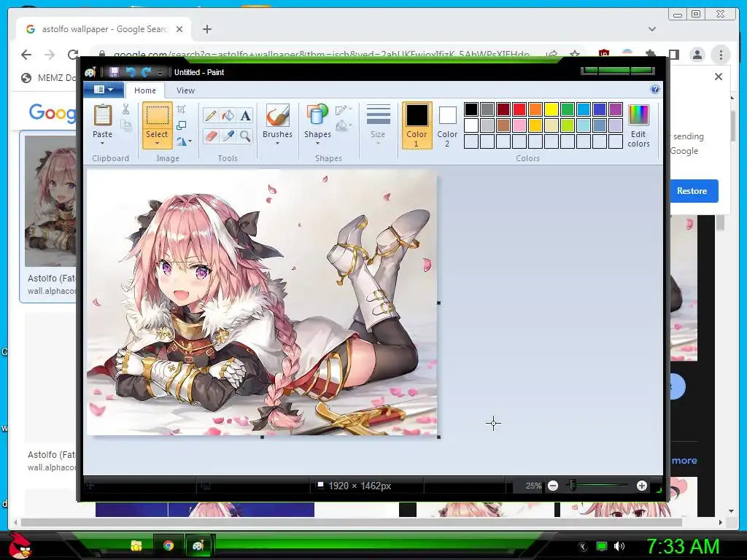Click Chrome profile avatar icon

point(697,55)
